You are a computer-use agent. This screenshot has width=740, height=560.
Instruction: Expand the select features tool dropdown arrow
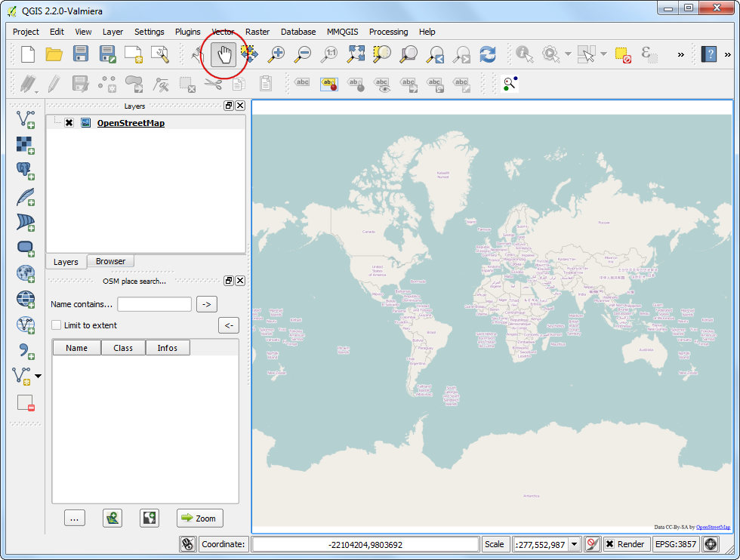point(603,54)
